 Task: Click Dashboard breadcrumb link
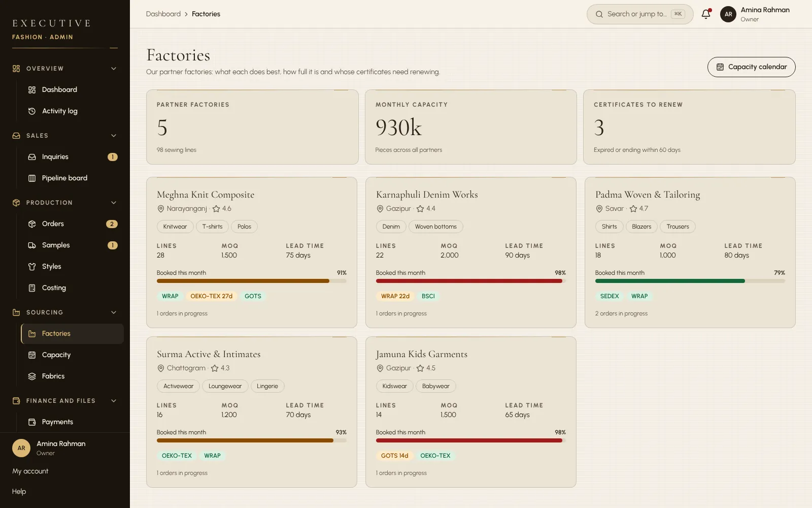(163, 14)
